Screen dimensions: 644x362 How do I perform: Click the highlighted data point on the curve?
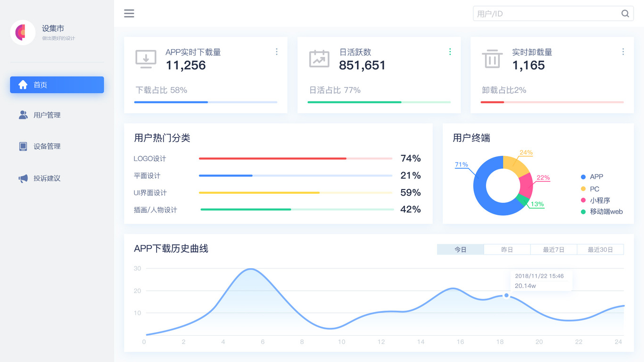[x=506, y=296]
